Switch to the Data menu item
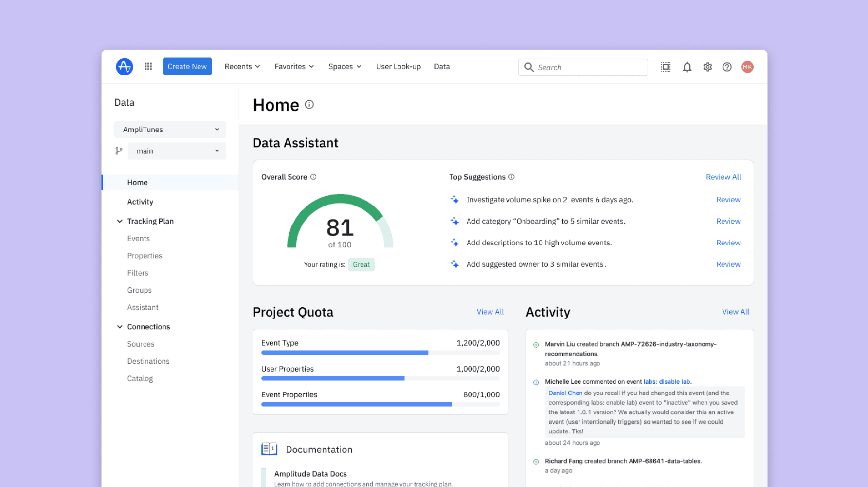The height and width of the screenshot is (487, 868). point(442,66)
